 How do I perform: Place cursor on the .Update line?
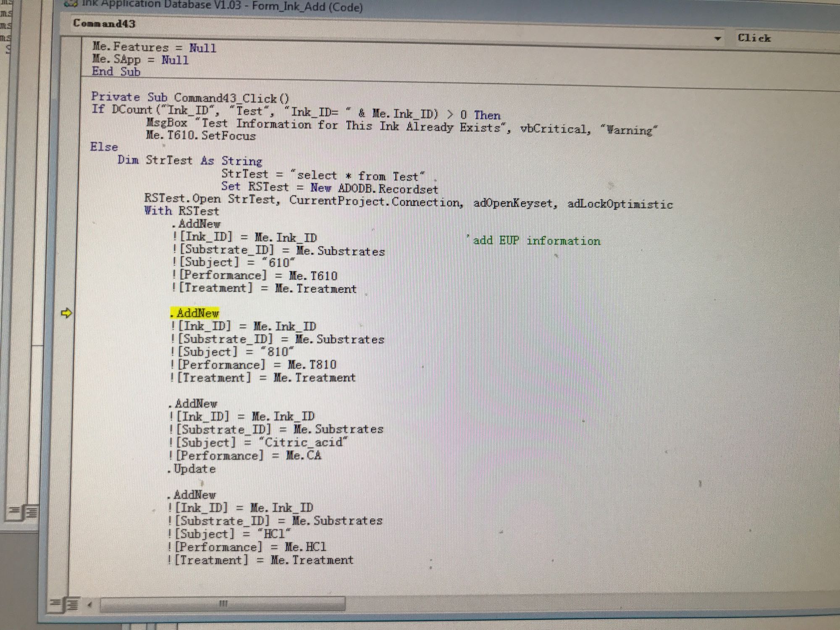[192, 469]
